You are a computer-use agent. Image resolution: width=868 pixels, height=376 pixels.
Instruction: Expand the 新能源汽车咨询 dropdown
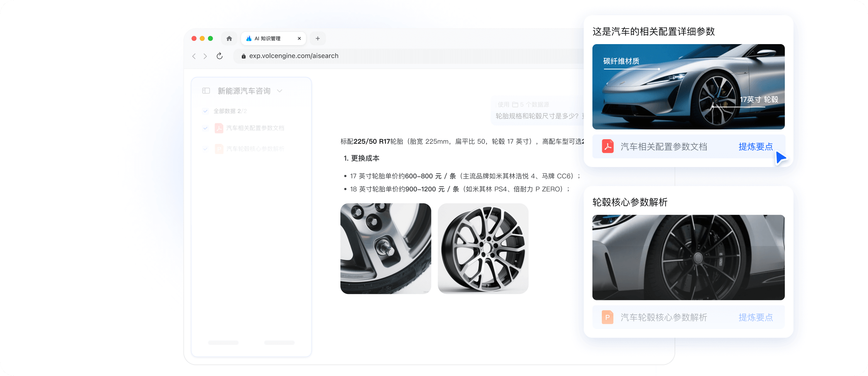coord(280,91)
